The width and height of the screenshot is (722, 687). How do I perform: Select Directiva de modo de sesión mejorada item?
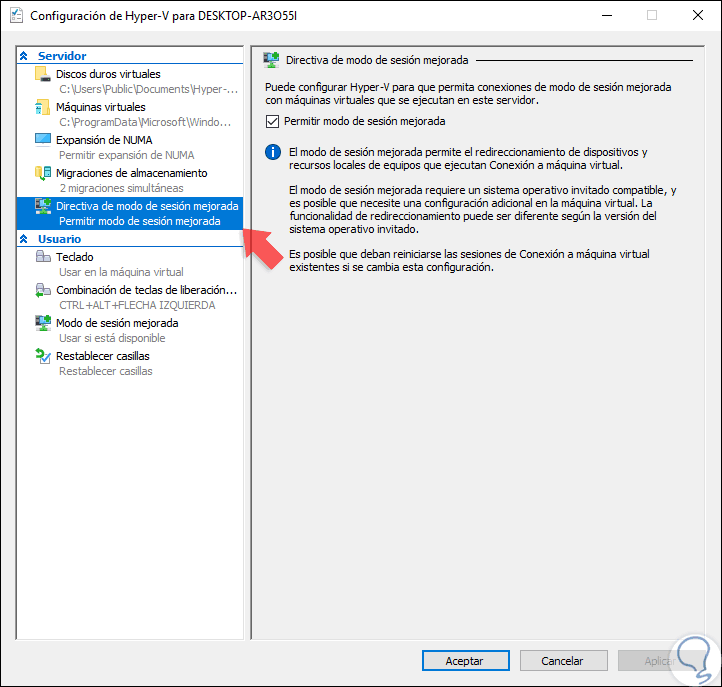(130, 213)
